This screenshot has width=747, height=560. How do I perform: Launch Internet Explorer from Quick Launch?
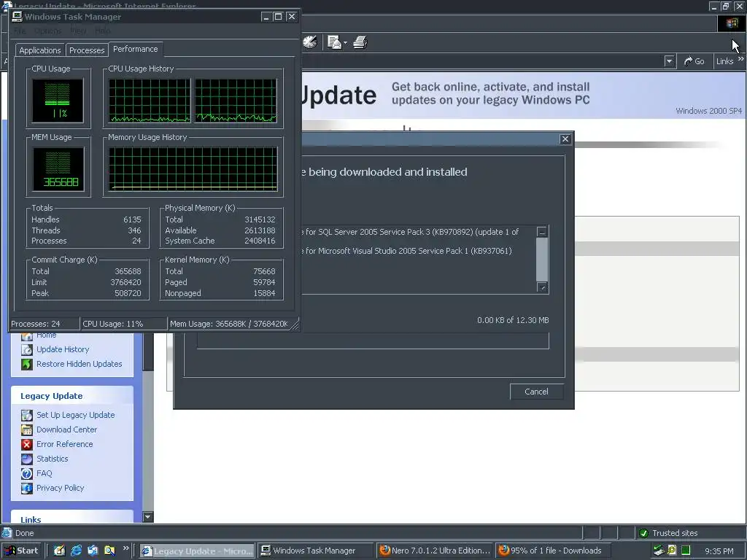pos(76,551)
